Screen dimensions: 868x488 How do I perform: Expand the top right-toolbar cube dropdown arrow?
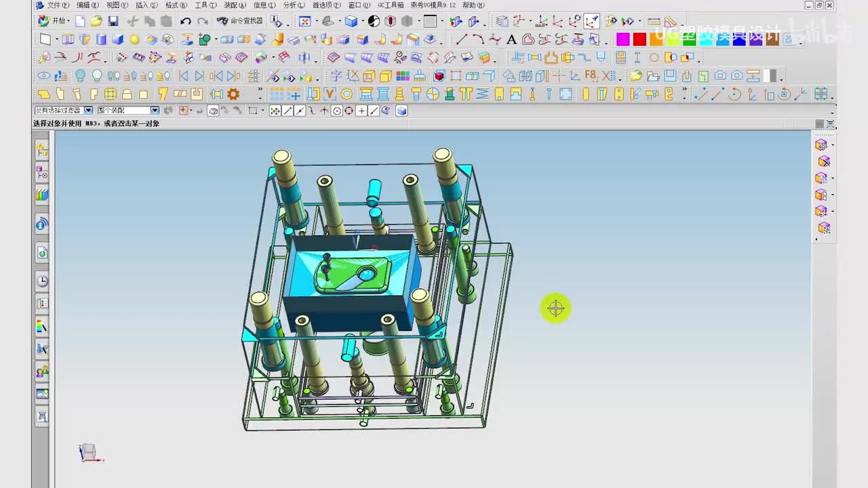coord(831,145)
